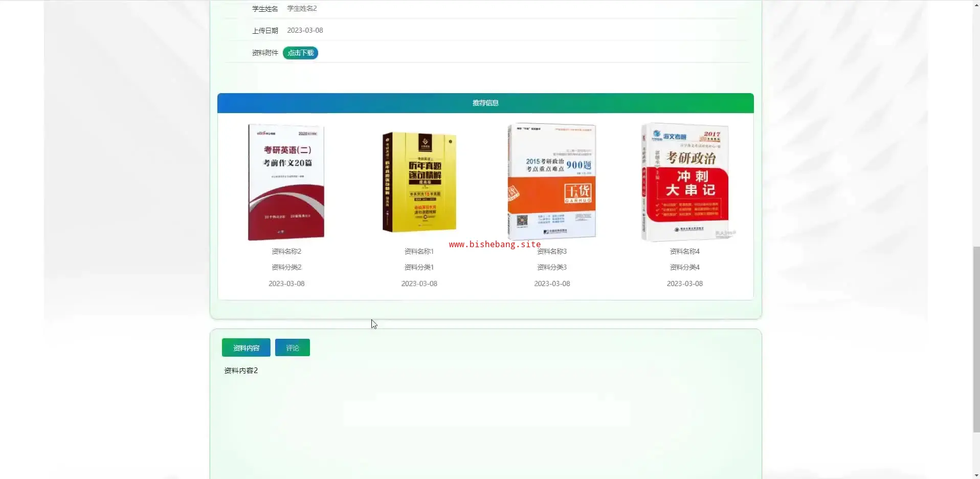The width and height of the screenshot is (980, 479).
Task: Click the scrollbar down arrow
Action: click(x=976, y=475)
